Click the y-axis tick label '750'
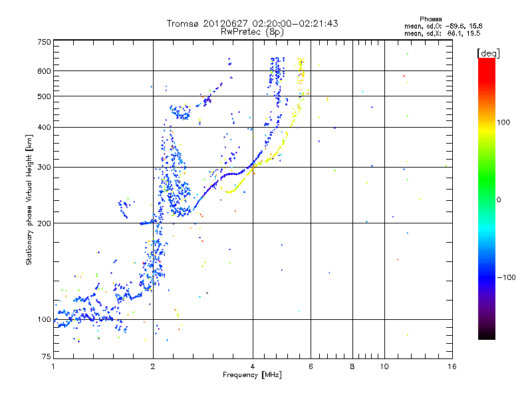This screenshot has width=532, height=399. [x=45, y=42]
